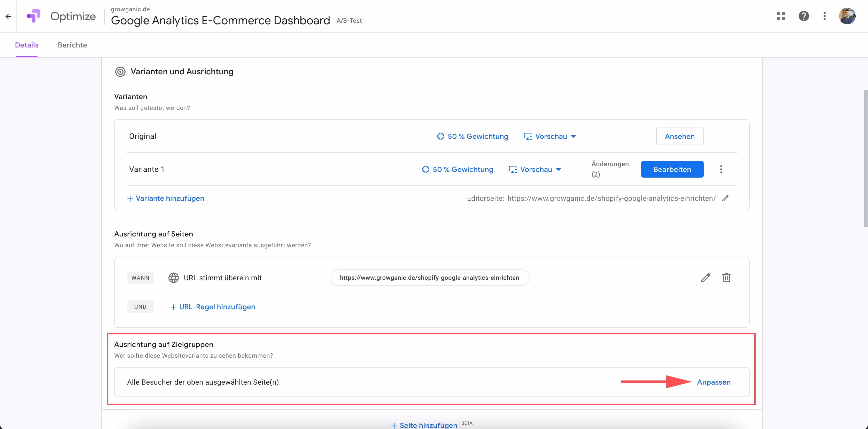Switch to the Details tab
Screen dimensions: 868x429
(x=27, y=45)
